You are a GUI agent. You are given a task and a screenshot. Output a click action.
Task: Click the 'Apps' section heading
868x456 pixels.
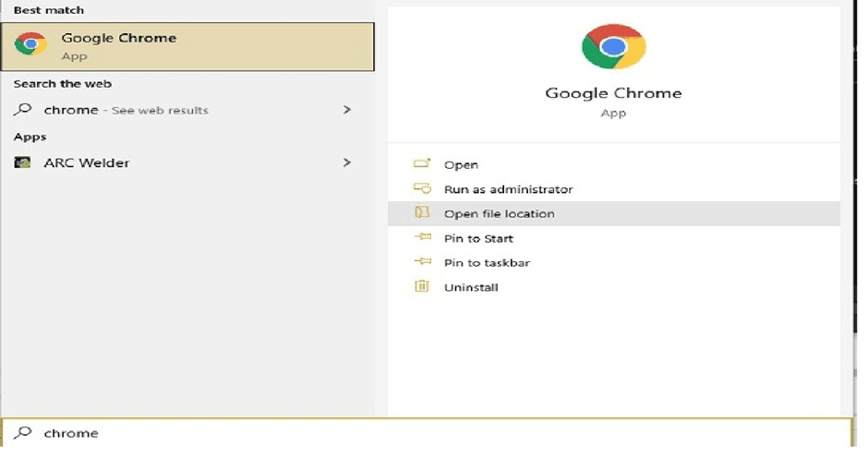click(30, 138)
